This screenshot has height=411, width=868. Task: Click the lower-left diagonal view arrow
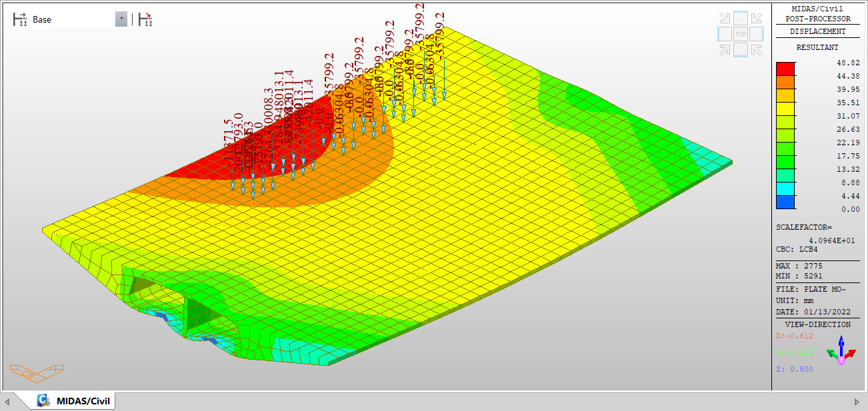pos(724,49)
